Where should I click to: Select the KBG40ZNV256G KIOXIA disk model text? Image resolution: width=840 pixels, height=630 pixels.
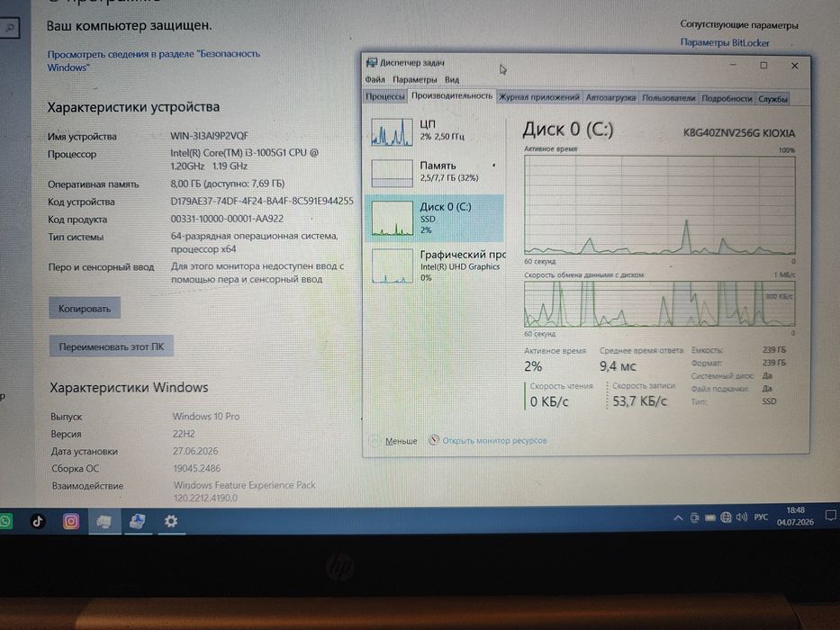click(x=739, y=133)
